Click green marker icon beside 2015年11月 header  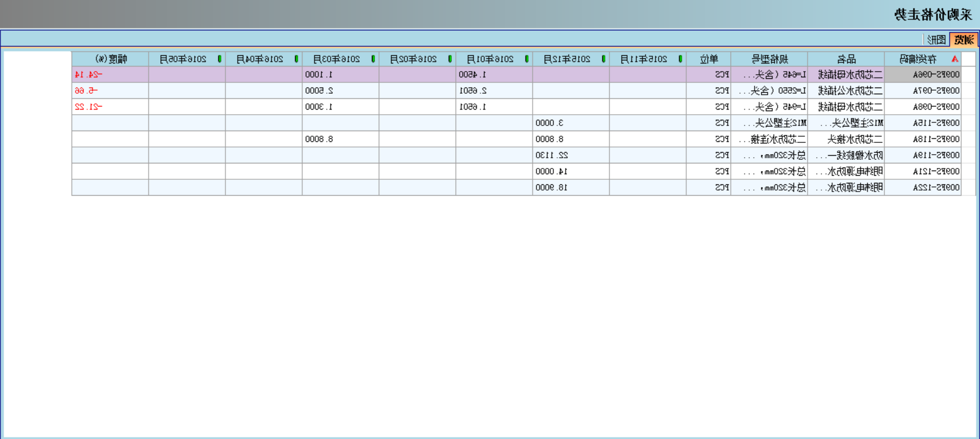click(680, 59)
